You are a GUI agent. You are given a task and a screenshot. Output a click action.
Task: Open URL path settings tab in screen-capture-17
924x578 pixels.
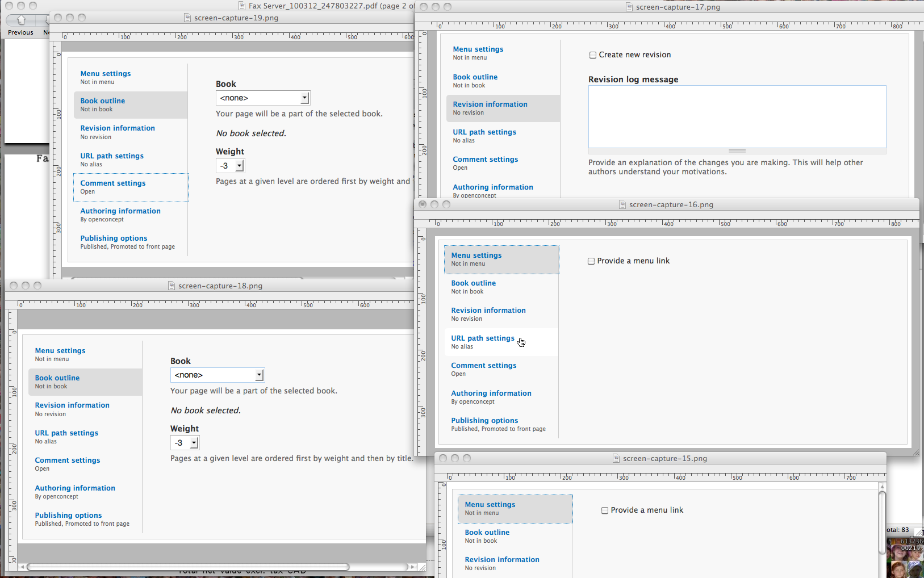[x=503, y=136]
